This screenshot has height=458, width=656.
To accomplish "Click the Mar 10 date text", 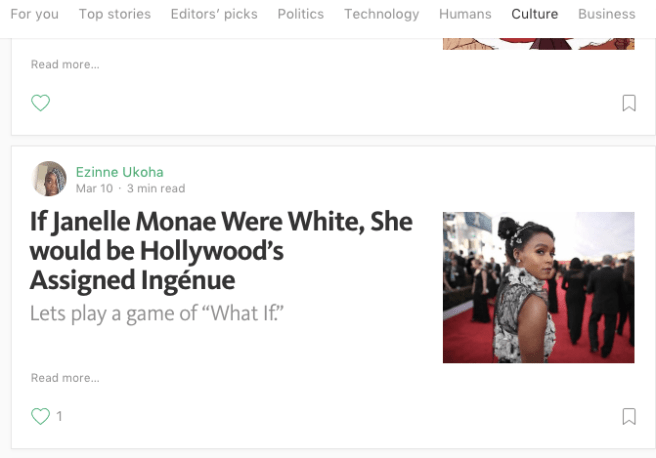I will [94, 188].
